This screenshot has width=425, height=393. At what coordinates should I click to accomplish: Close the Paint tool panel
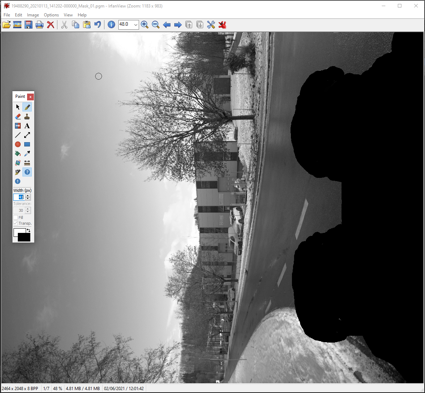pyautogui.click(x=30, y=97)
